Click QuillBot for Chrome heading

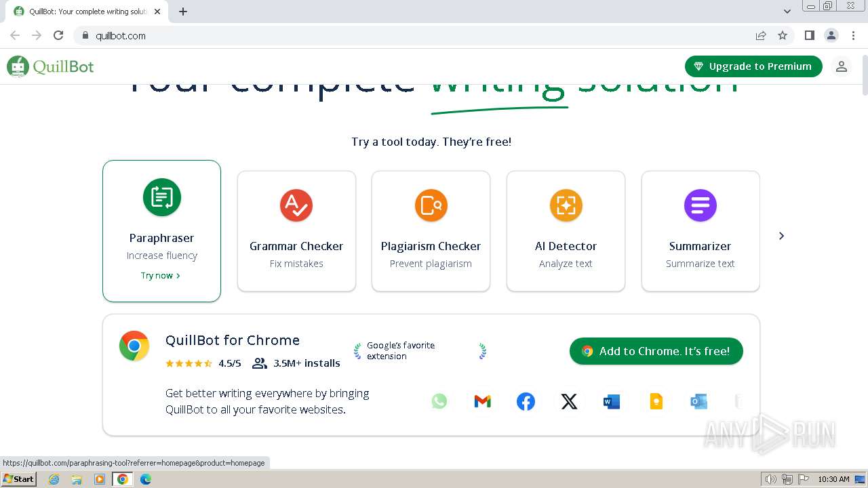click(x=233, y=340)
